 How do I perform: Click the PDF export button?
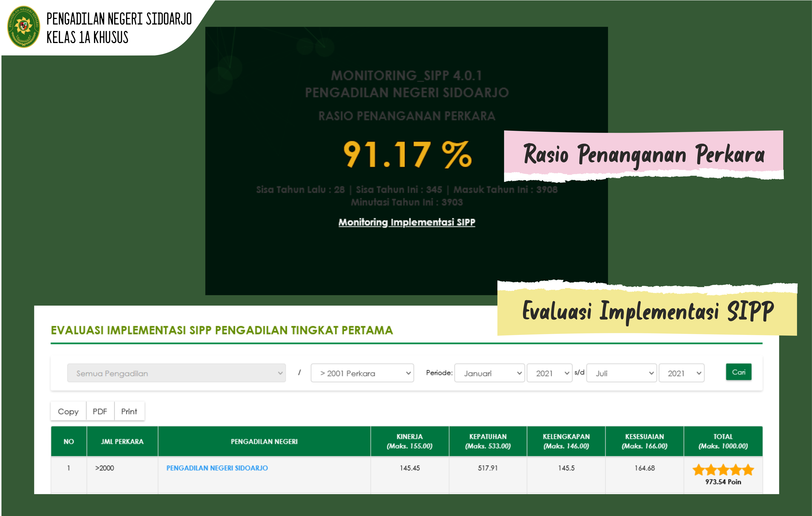click(100, 411)
